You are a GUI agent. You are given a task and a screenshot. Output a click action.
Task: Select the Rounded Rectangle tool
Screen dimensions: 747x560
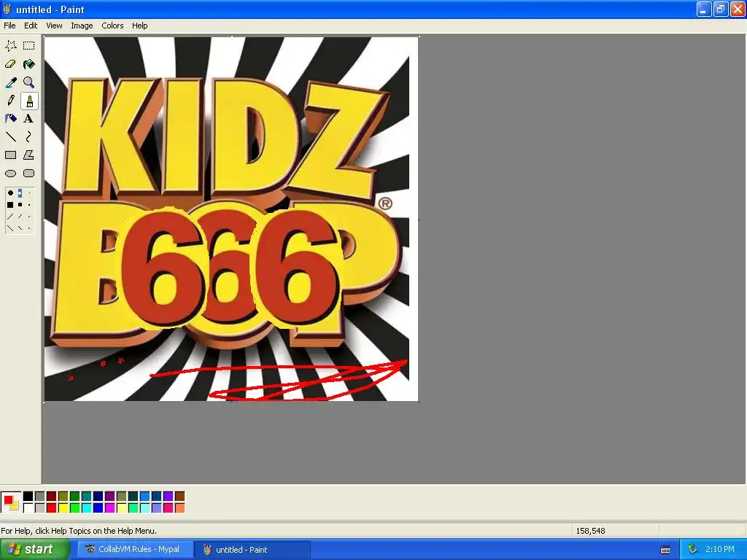click(x=29, y=174)
